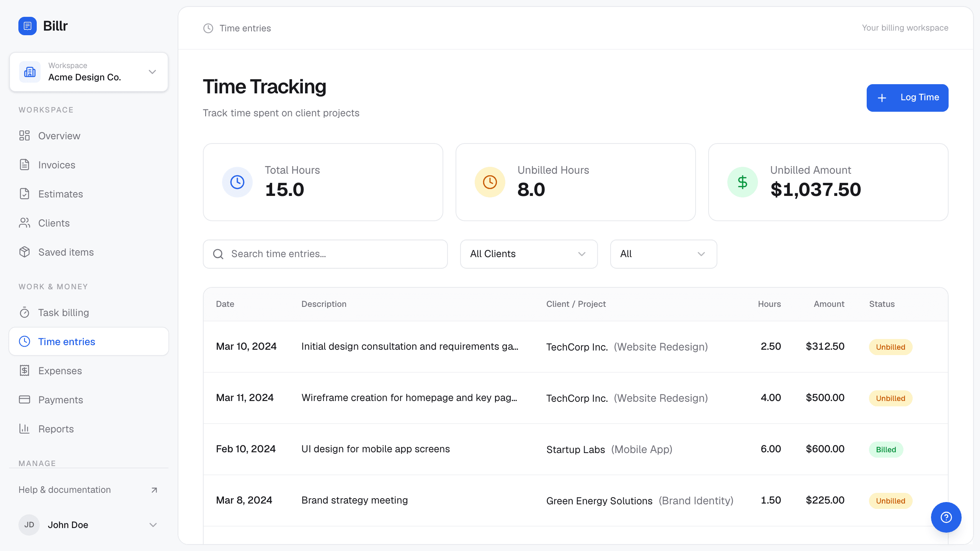
Task: Click the Reports bar chart icon
Action: pos(24,429)
